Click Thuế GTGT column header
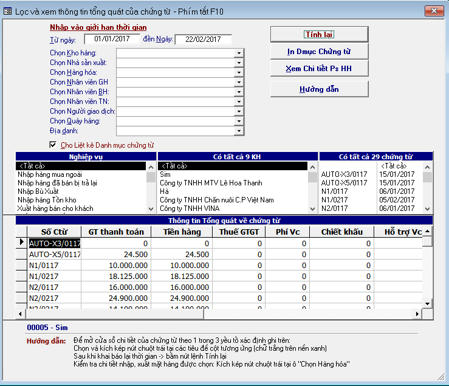449x386 pixels. [239, 232]
